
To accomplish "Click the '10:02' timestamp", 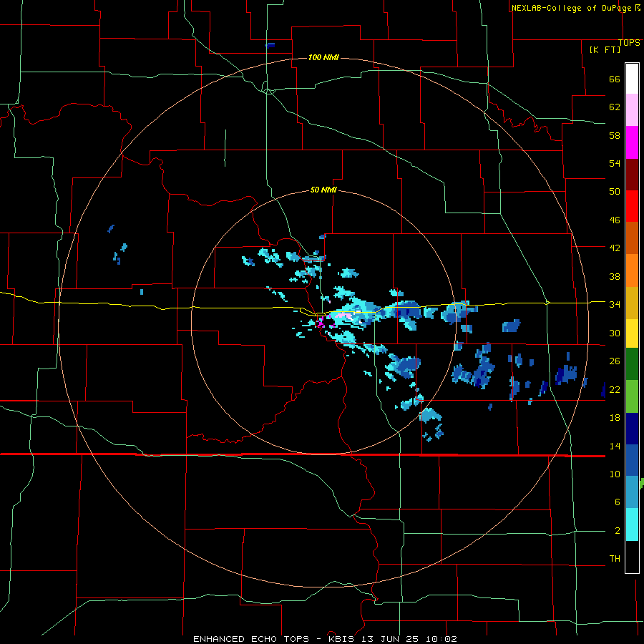I will (x=441, y=639).
